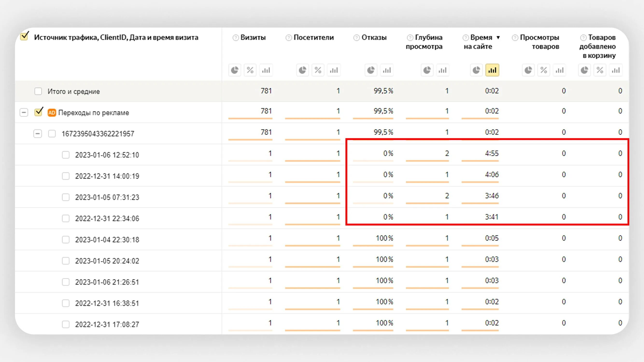644x362 pixels.
Task: Click sort arrow next to Время на сайте
Action: (x=498, y=38)
